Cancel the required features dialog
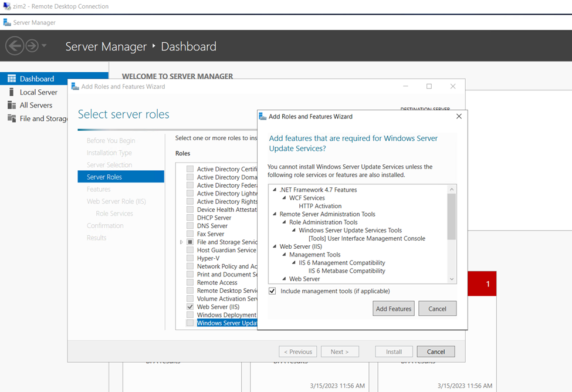Screen dimensions: 572x392 click(x=437, y=309)
